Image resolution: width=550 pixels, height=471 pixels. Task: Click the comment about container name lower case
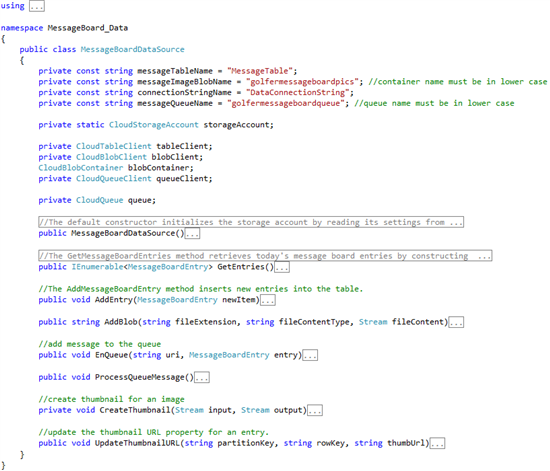(458, 82)
